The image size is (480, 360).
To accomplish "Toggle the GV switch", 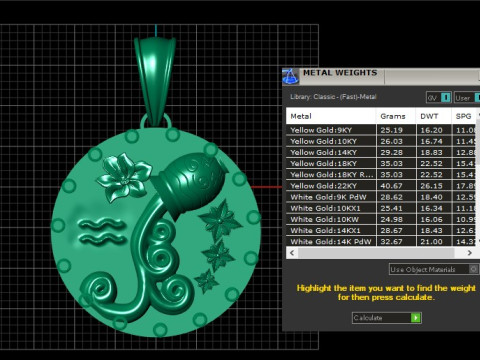I will [x=439, y=97].
